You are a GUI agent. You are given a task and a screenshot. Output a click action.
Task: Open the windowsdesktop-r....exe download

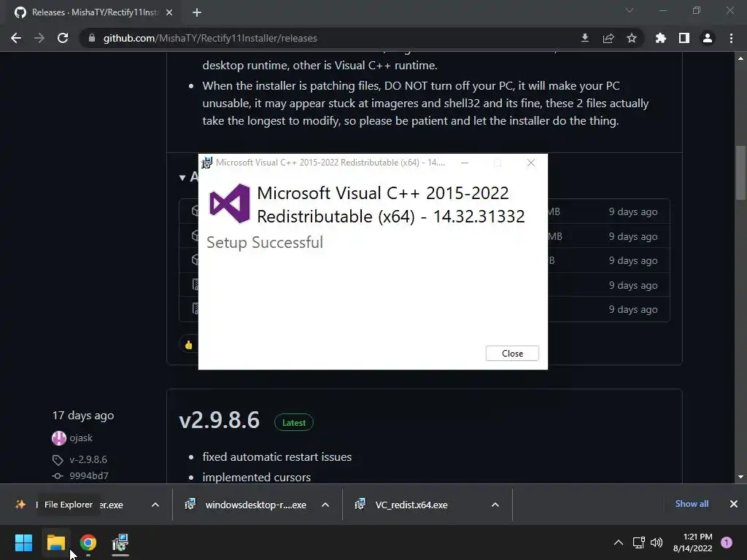[255, 505]
